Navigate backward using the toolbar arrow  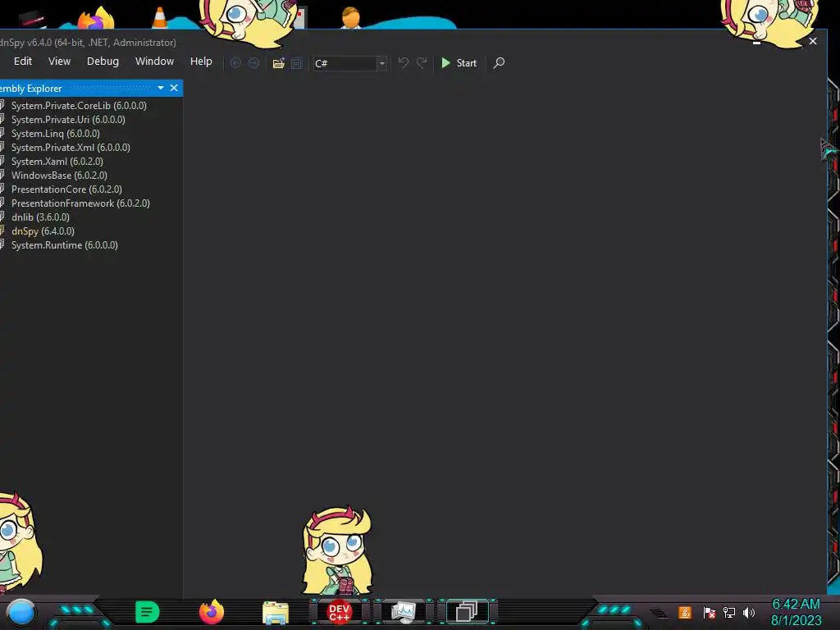click(x=235, y=62)
